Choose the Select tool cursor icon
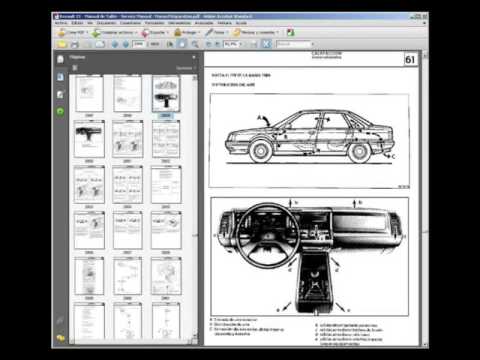Screen dimensions: 480x360 170,44
